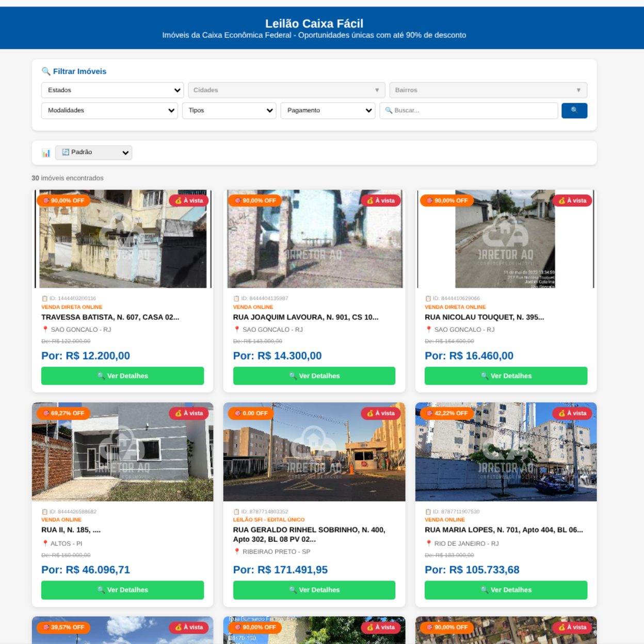Click price Por: R$ 16.460,00

coord(469,356)
